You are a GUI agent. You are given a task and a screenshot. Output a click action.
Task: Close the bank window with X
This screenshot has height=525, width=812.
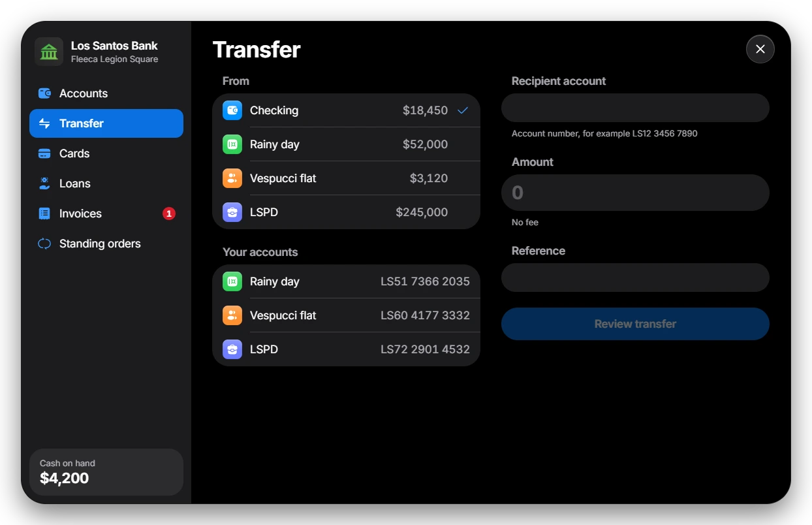760,49
